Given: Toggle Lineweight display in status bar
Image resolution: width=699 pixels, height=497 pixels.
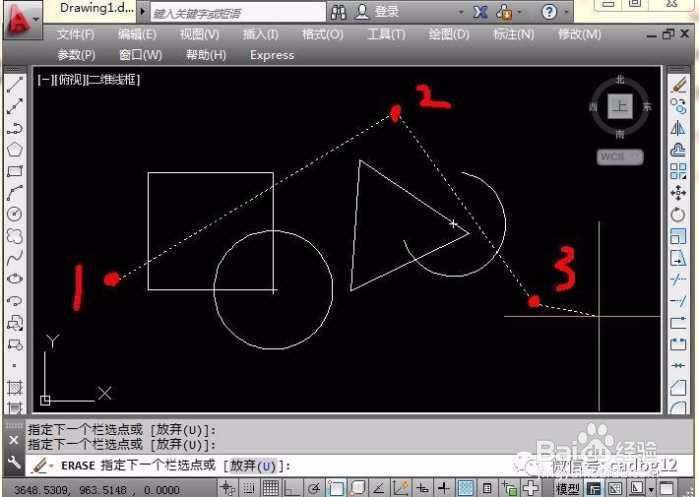Looking at the screenshot, I should 444,488.
